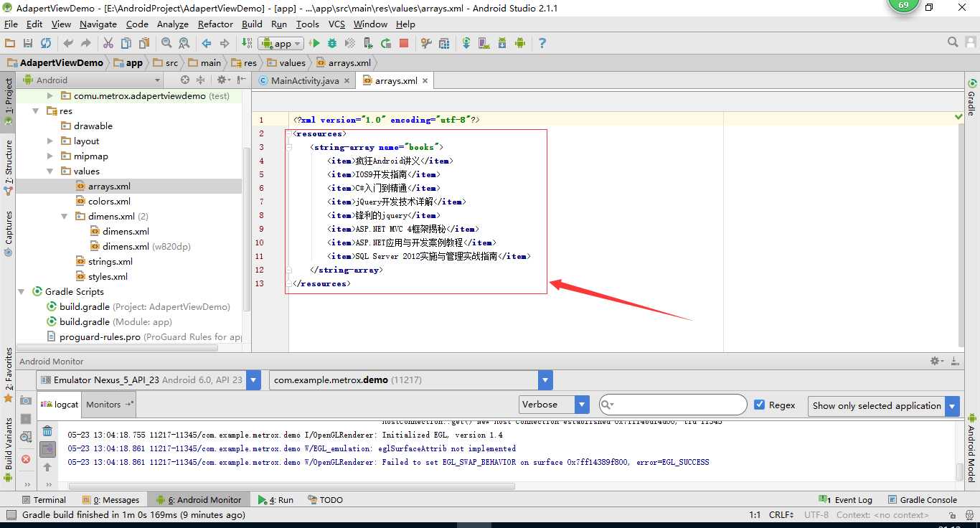
Task: Click the Replace toolbar icon
Action: pyautogui.click(x=184, y=44)
